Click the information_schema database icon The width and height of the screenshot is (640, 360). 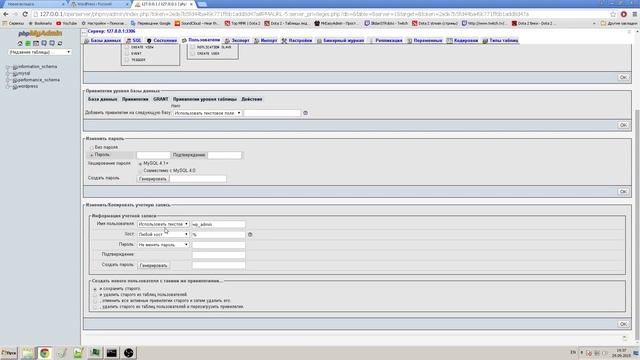tap(15, 67)
